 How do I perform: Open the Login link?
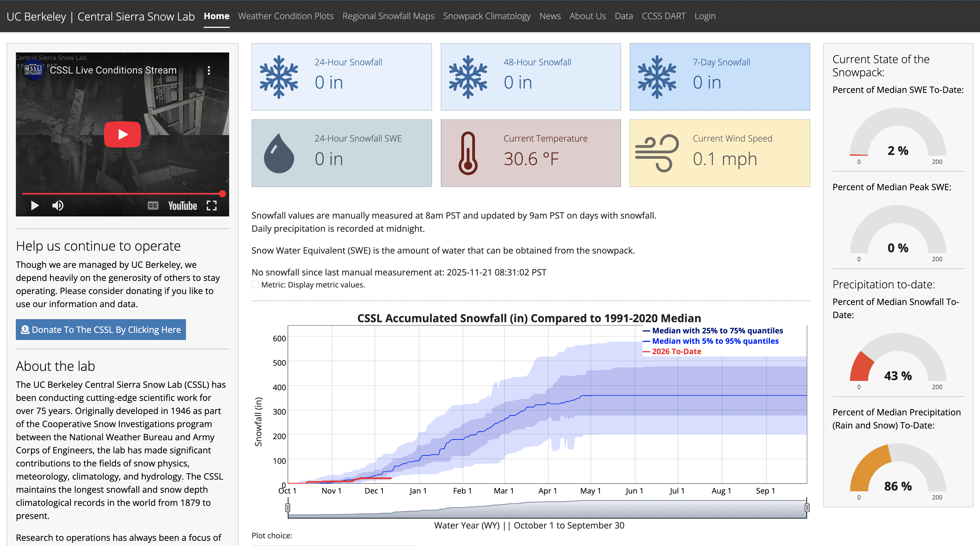point(705,16)
